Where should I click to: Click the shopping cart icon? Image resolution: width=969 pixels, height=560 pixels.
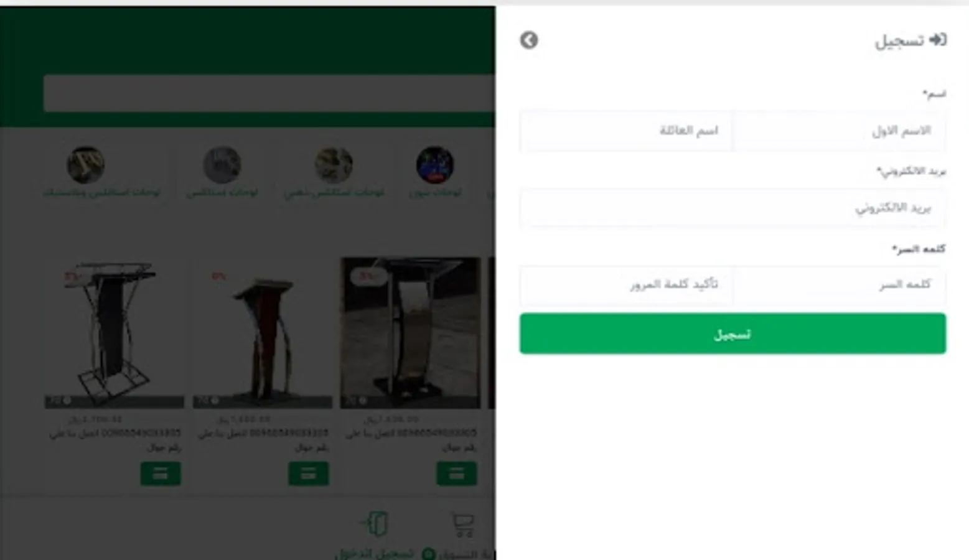pyautogui.click(x=463, y=524)
